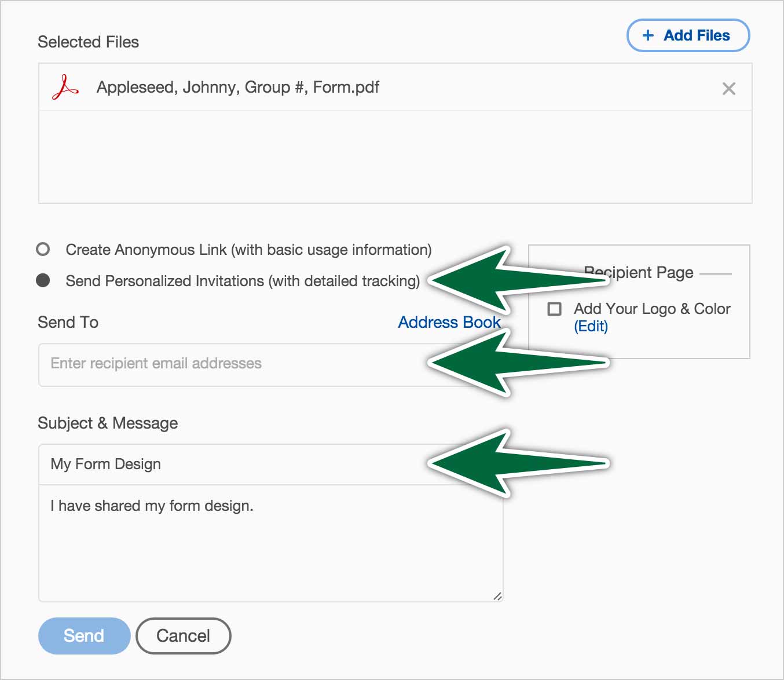Grab the message box resize handle
The width and height of the screenshot is (784, 680).
[497, 596]
